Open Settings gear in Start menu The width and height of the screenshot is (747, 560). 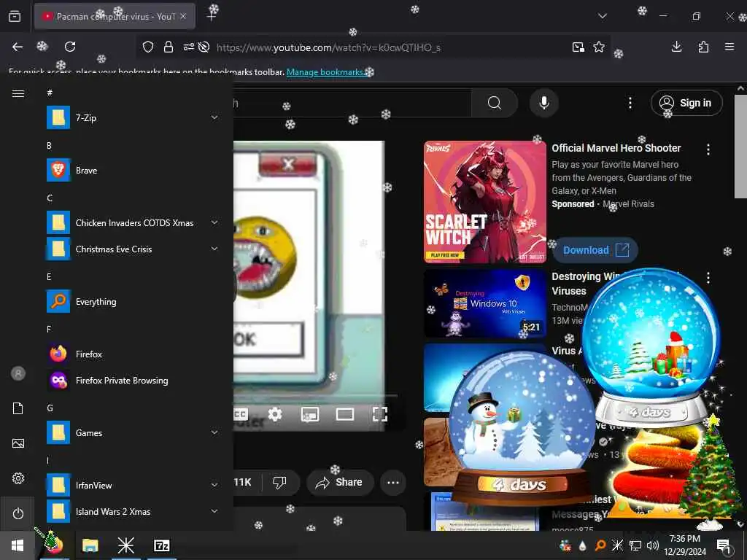click(18, 478)
